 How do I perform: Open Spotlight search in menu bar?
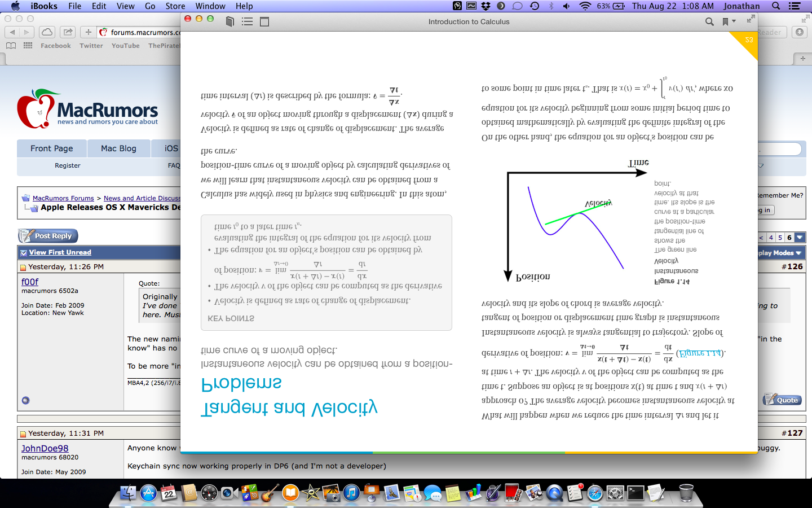(x=776, y=6)
